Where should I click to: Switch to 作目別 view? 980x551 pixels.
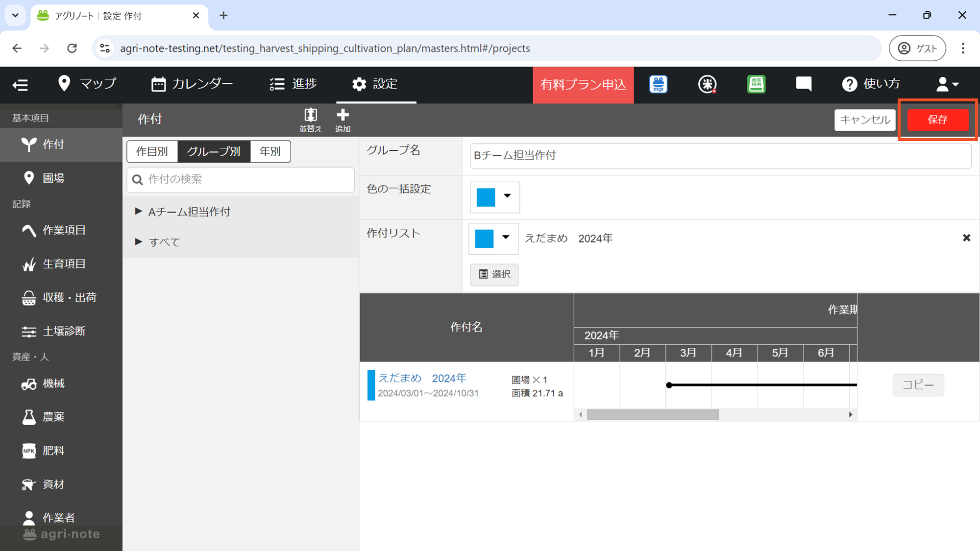tap(152, 151)
